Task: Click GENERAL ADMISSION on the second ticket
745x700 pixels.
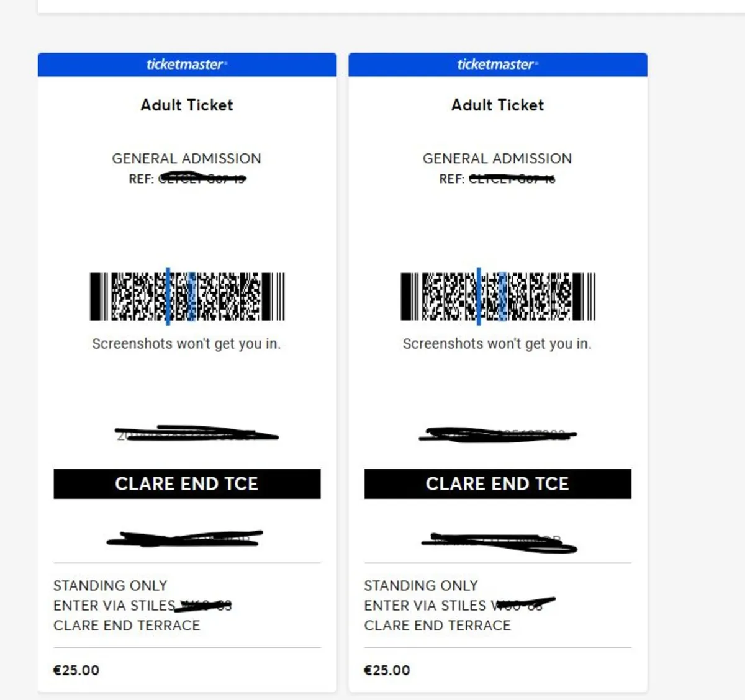Action: click(497, 159)
